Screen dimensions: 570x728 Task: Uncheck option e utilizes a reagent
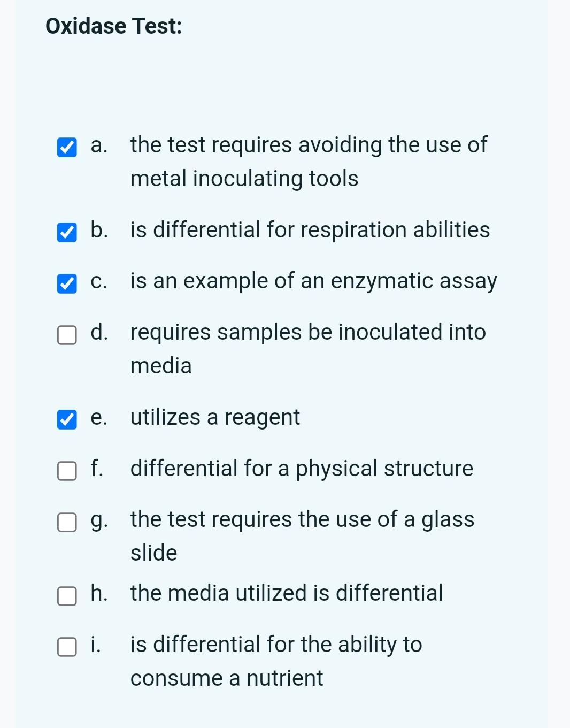67,420
